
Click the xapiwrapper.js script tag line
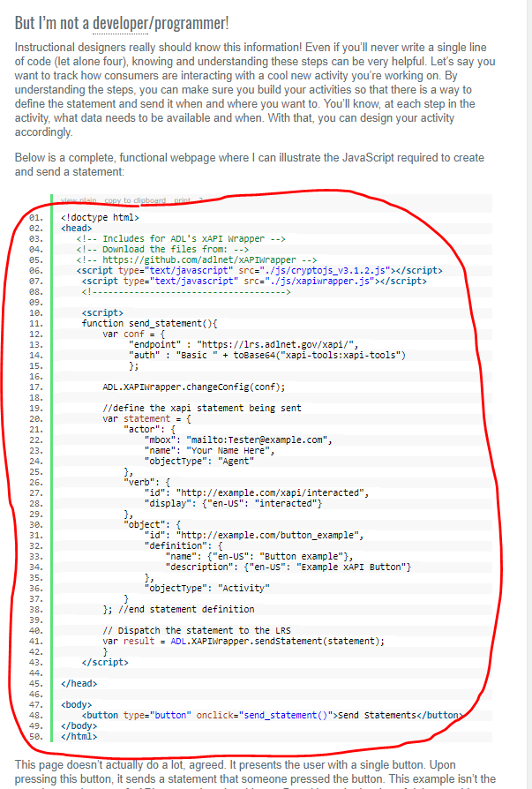254,281
